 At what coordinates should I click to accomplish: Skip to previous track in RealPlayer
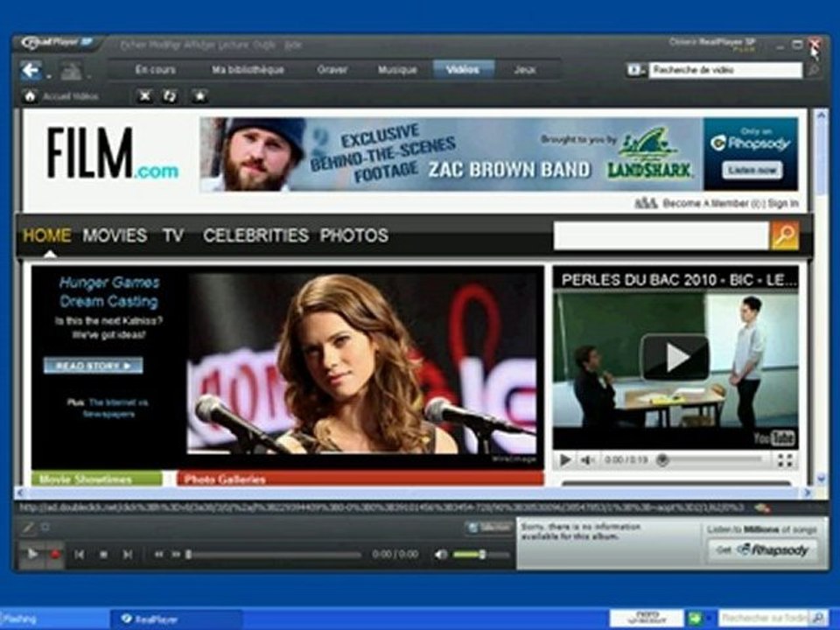click(x=80, y=555)
